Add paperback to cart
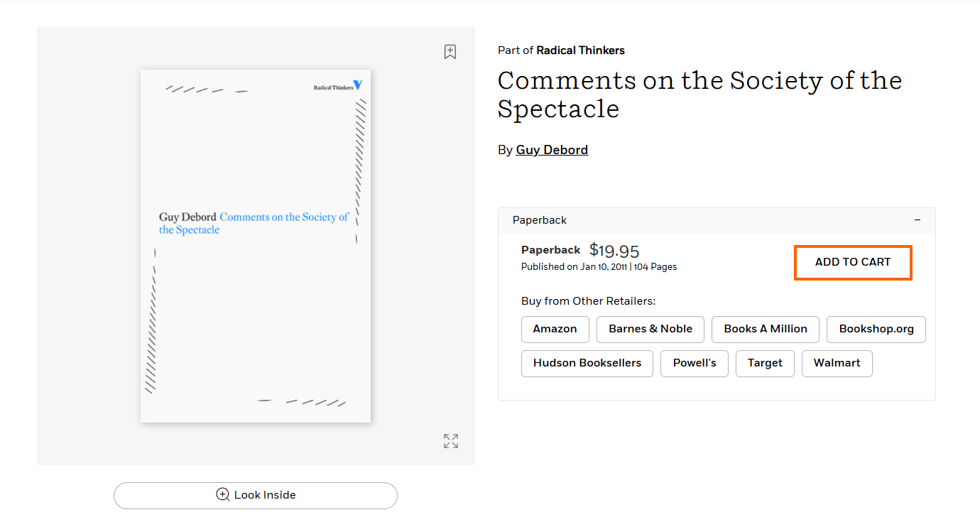Screen dimensions: 980x532 (852, 262)
